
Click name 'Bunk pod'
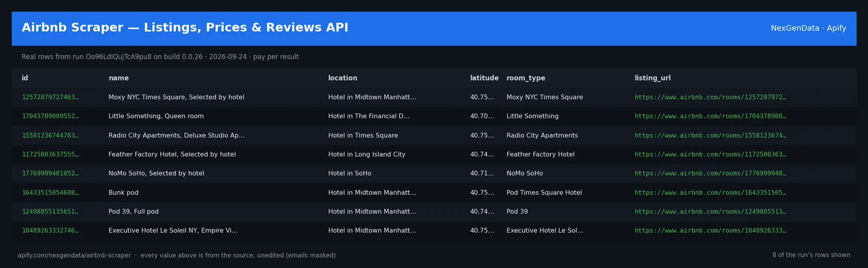click(x=123, y=192)
